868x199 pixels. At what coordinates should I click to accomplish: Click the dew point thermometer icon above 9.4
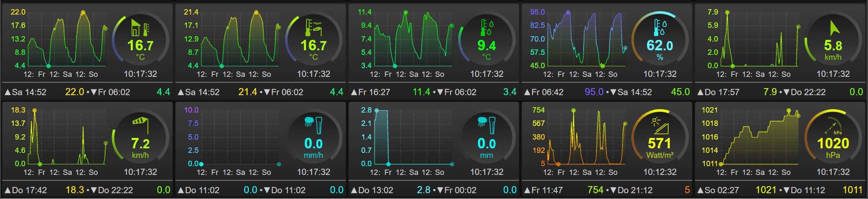tap(487, 28)
